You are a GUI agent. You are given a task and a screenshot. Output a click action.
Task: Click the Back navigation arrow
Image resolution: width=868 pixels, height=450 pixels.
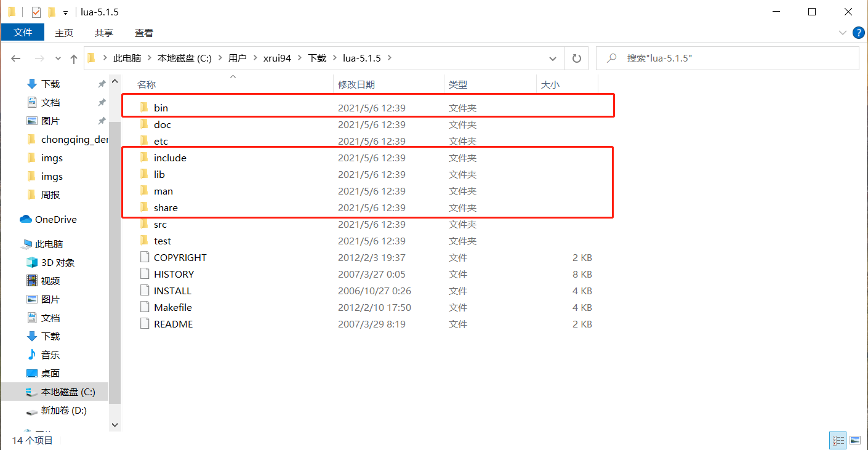click(16, 57)
